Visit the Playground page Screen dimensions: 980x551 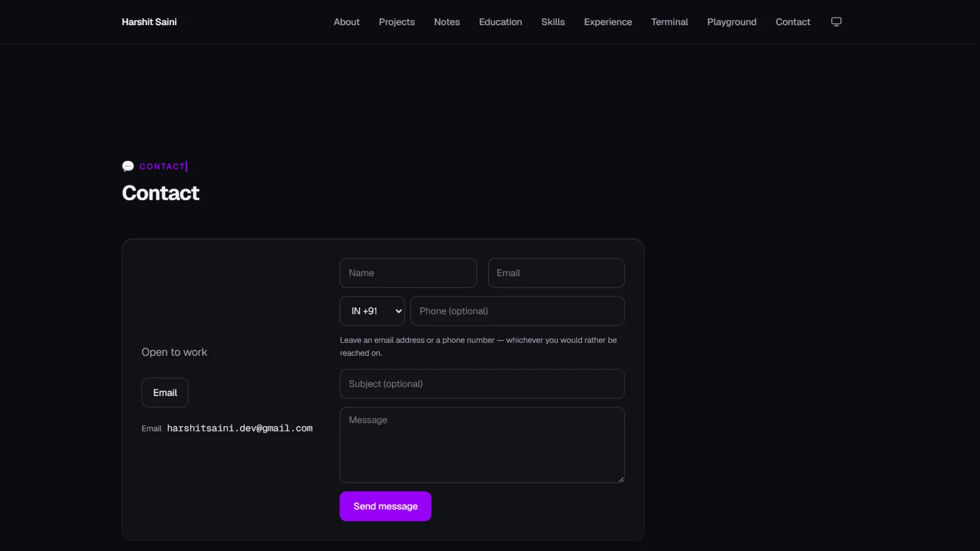(x=732, y=22)
